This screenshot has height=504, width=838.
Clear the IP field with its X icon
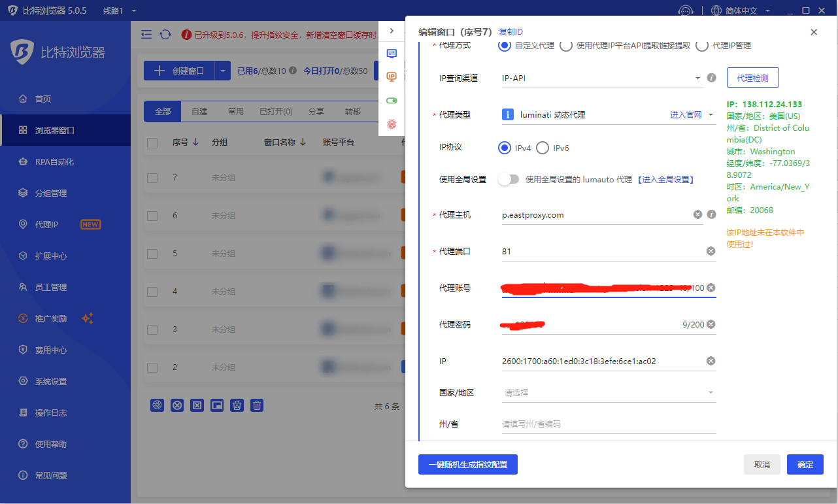click(x=711, y=361)
